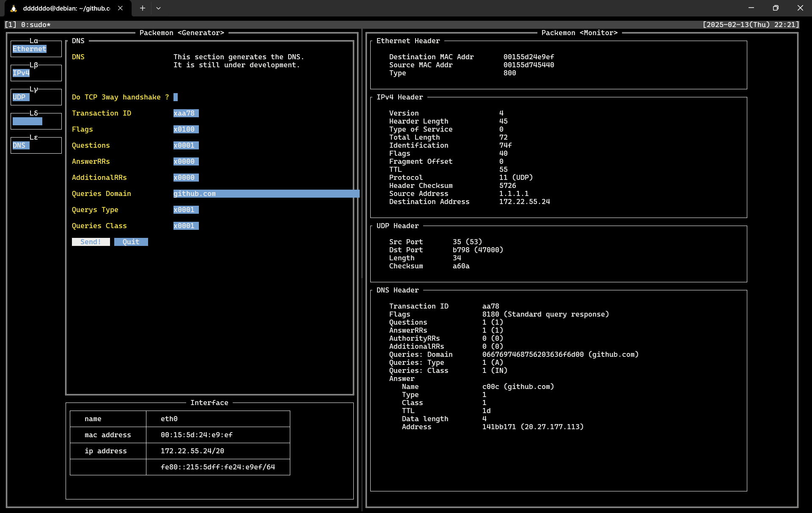Viewport: 812px width, 513px height.
Task: Click the Header Checksum value 5726
Action: coord(508,186)
